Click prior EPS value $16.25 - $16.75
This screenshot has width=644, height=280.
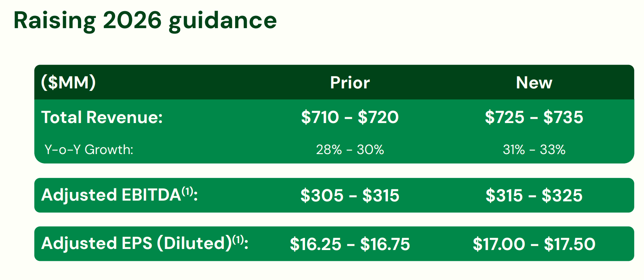[350, 244]
